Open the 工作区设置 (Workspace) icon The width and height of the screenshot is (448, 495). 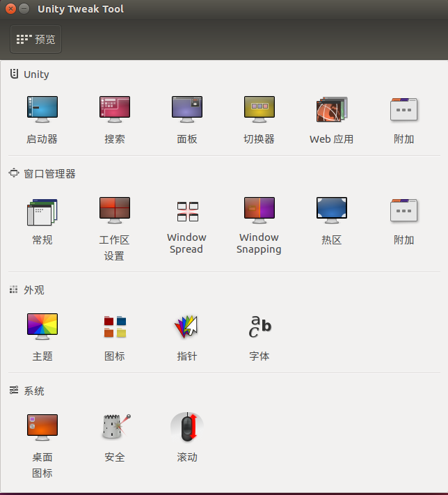(115, 211)
